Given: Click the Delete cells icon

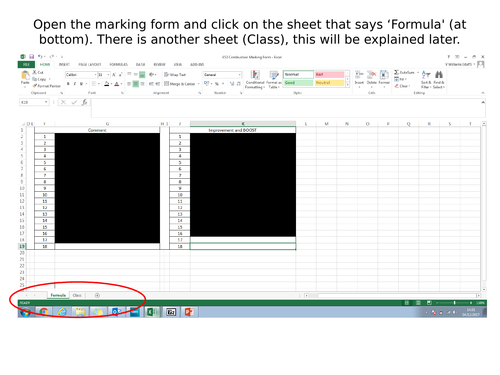Looking at the screenshot, I should [x=371, y=78].
